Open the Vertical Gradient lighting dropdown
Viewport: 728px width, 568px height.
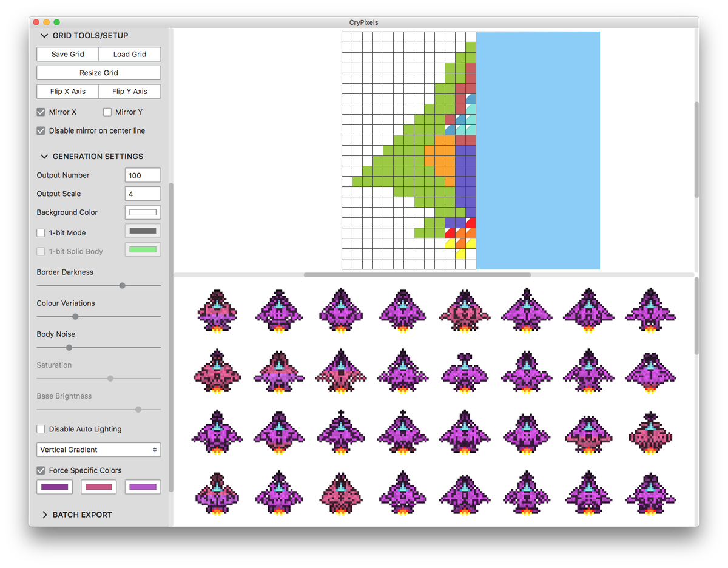(99, 450)
